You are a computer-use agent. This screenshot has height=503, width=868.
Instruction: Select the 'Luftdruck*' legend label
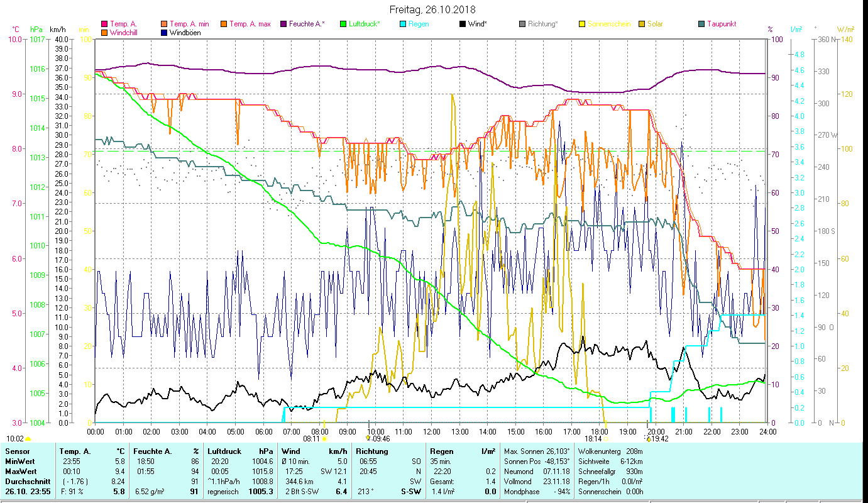coord(364,24)
